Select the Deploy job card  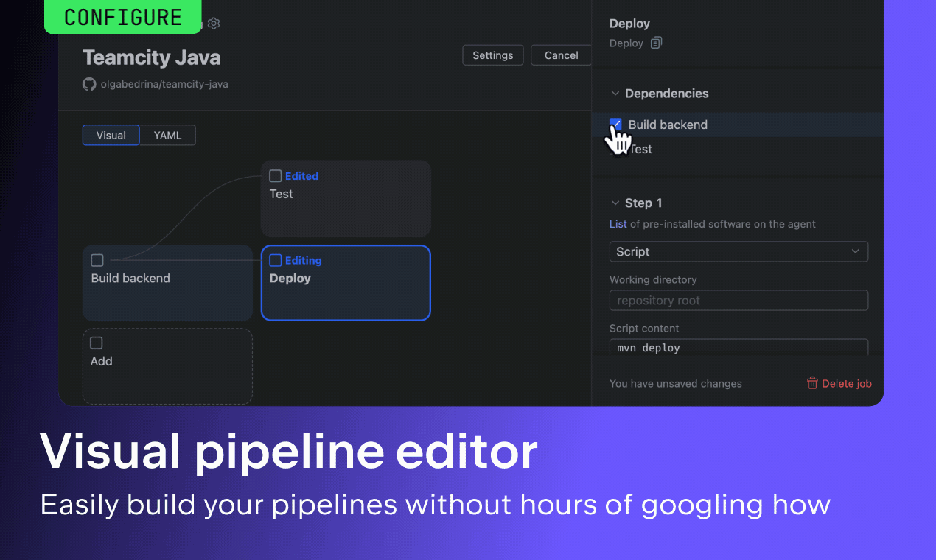[x=346, y=282]
